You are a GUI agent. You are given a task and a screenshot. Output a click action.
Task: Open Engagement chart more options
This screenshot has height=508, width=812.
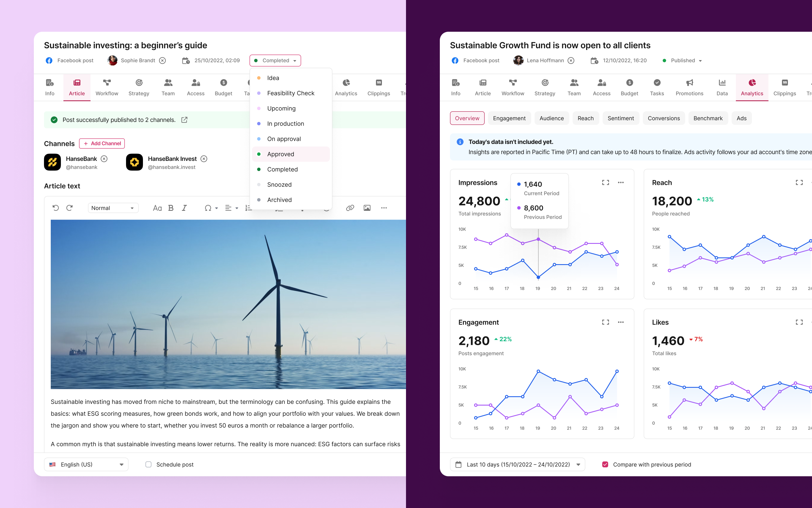(621, 322)
